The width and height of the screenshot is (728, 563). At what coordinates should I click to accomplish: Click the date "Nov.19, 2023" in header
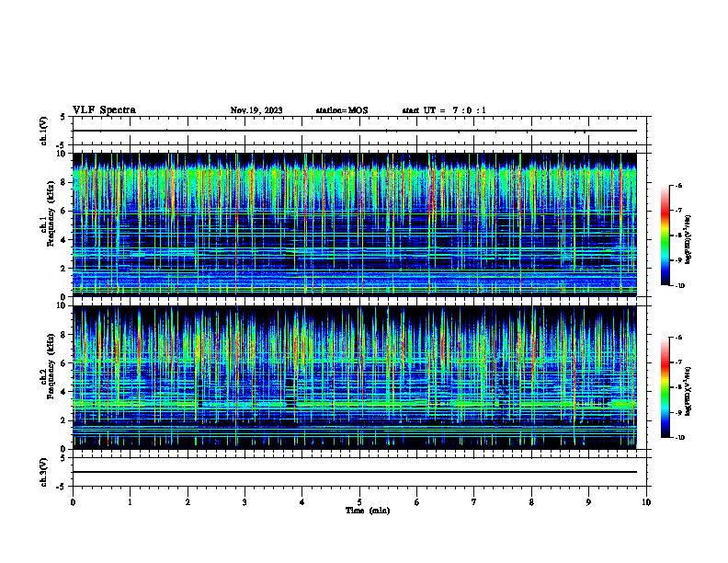256,110
